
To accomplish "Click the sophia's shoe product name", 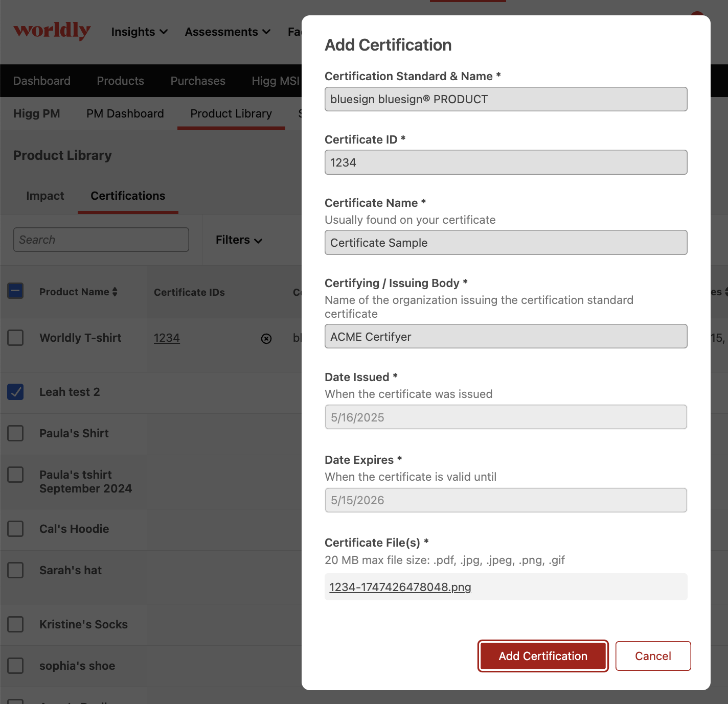I will (77, 666).
